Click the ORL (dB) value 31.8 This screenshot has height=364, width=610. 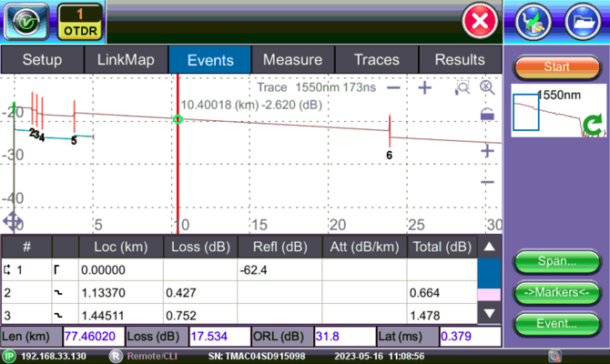345,337
